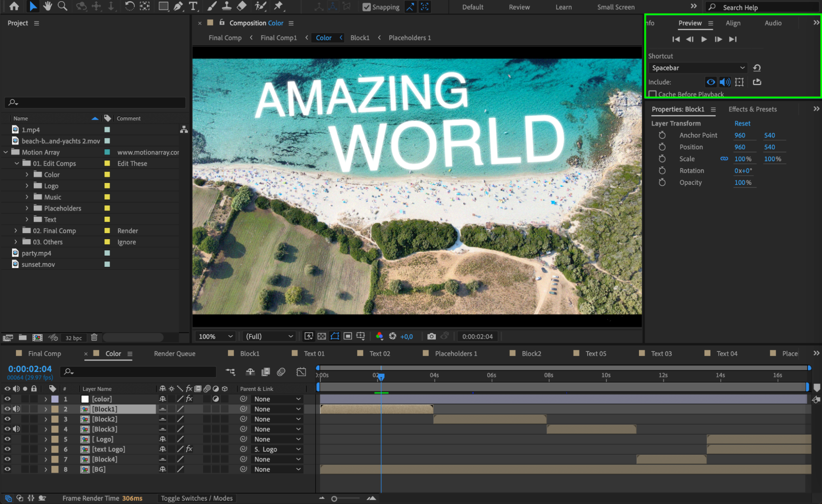The height and width of the screenshot is (504, 822).
Task: Toggle the Snapping checkbox
Action: [x=366, y=7]
